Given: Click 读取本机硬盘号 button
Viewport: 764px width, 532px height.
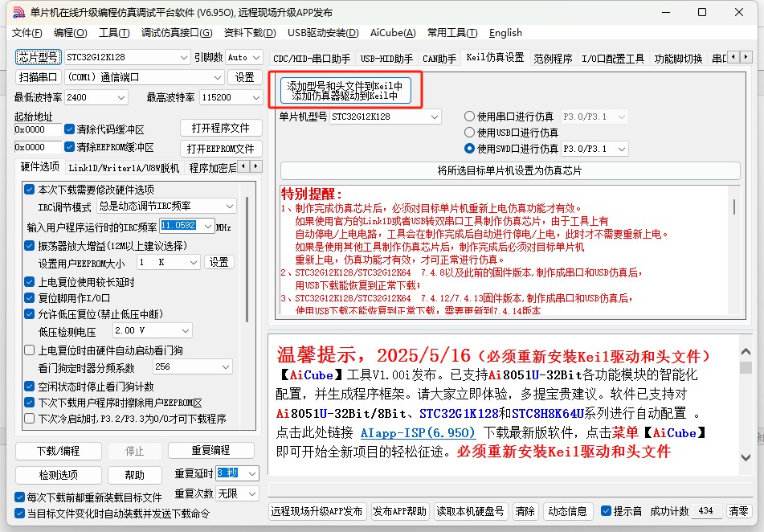Looking at the screenshot, I should pos(470,511).
